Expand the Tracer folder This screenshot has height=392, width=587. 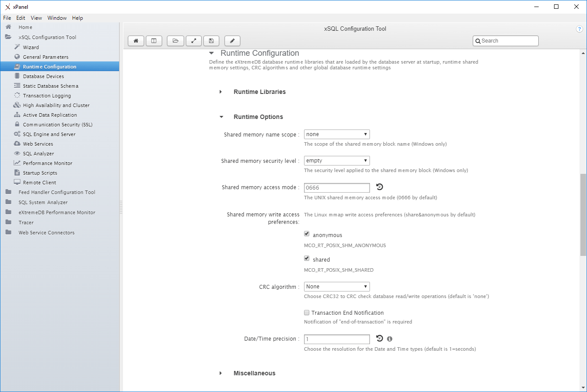point(8,222)
